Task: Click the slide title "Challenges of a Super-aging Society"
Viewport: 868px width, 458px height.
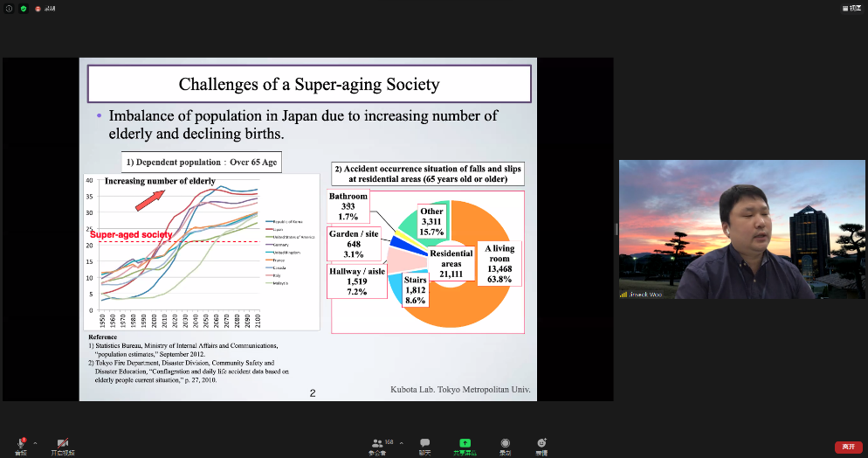Action: [309, 84]
